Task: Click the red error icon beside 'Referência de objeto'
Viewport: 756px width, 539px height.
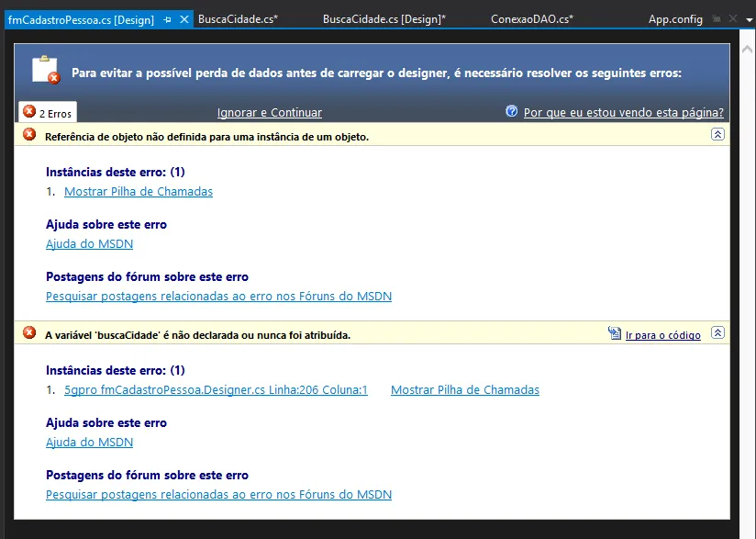Action: click(x=28, y=133)
